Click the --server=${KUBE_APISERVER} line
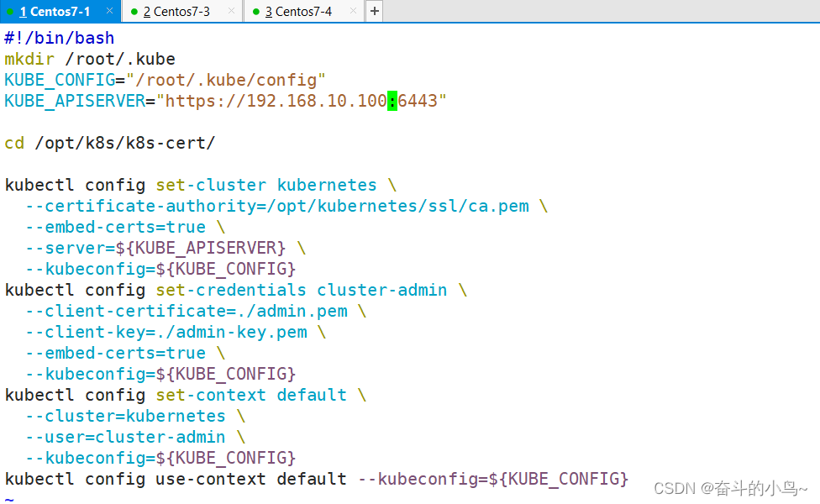The image size is (820, 504). (x=166, y=248)
